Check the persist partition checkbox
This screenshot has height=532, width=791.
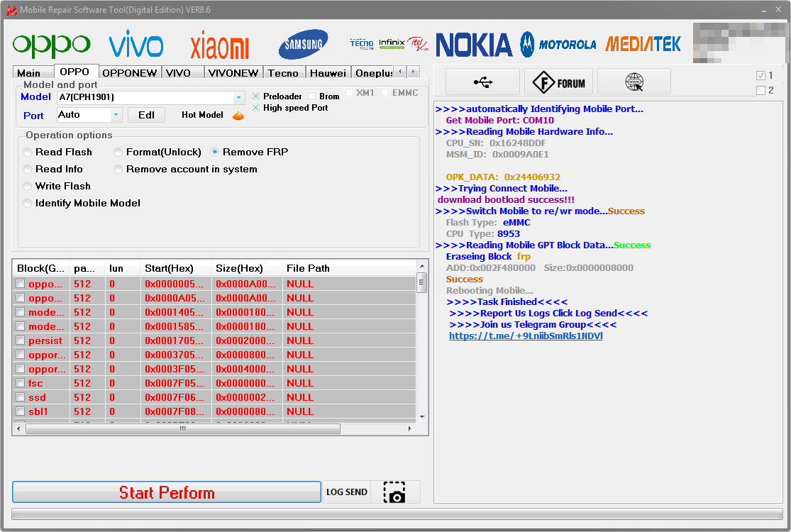(x=20, y=340)
